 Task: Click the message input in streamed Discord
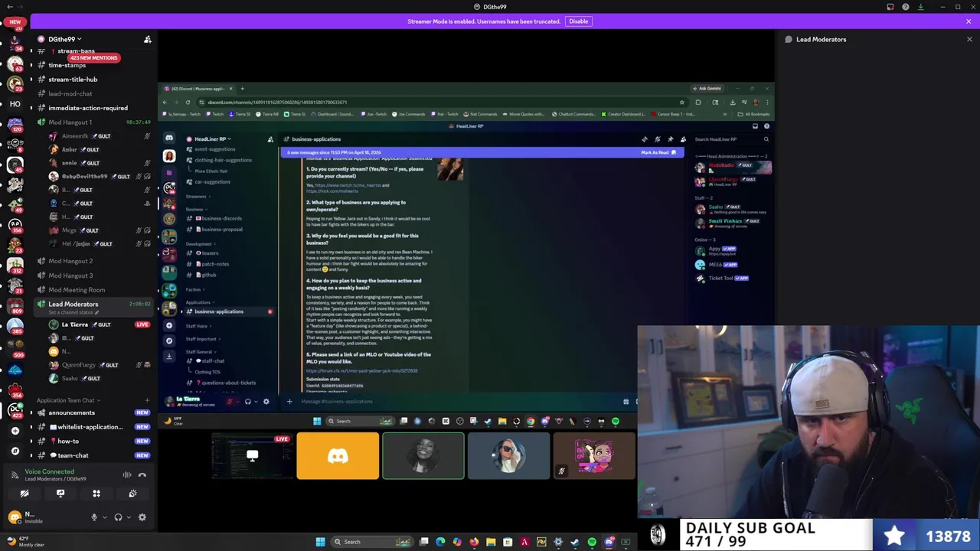459,402
